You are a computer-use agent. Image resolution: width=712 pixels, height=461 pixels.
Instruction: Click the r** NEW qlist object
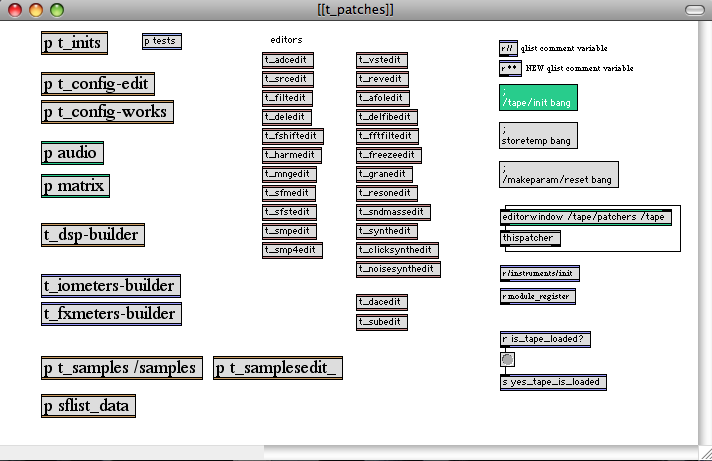coord(508,69)
